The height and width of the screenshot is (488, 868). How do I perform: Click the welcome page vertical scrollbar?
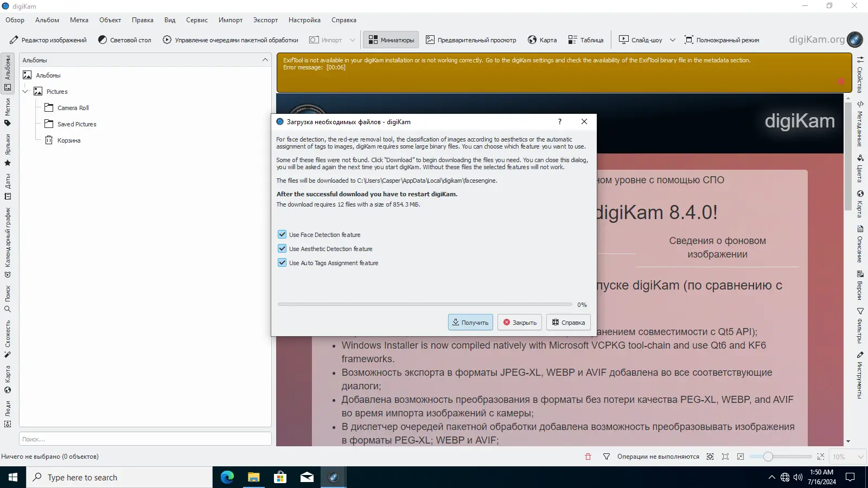[848, 270]
